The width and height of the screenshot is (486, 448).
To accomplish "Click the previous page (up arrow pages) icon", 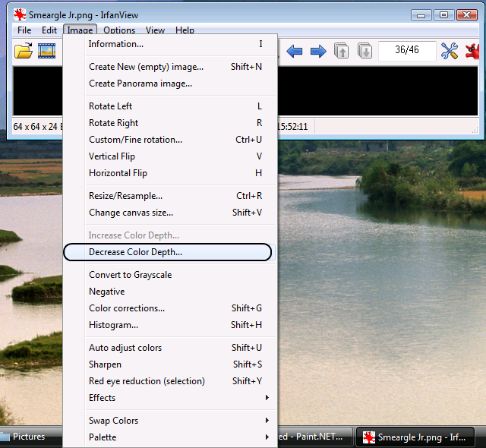I will [x=341, y=51].
